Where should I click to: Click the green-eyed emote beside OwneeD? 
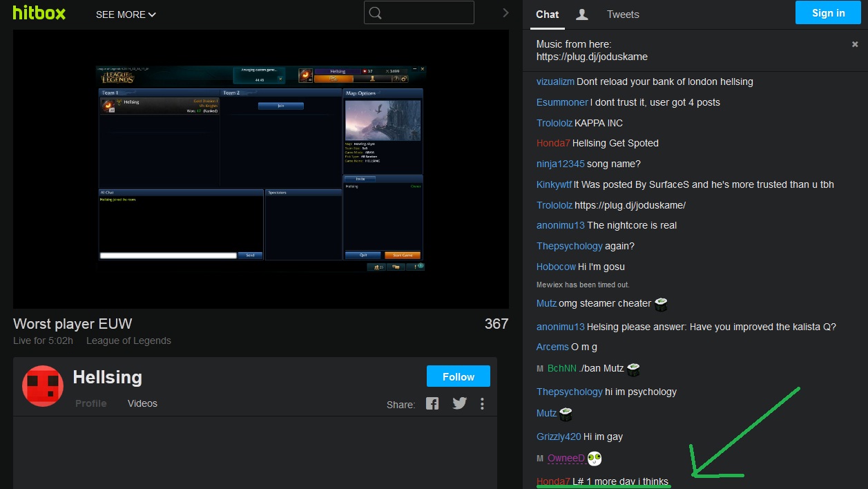tap(595, 458)
